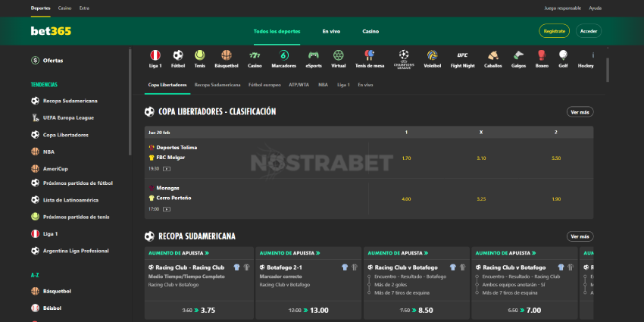Select the Copa Libertadores sub-tab
This screenshot has width=644, height=322.
pos(167,85)
